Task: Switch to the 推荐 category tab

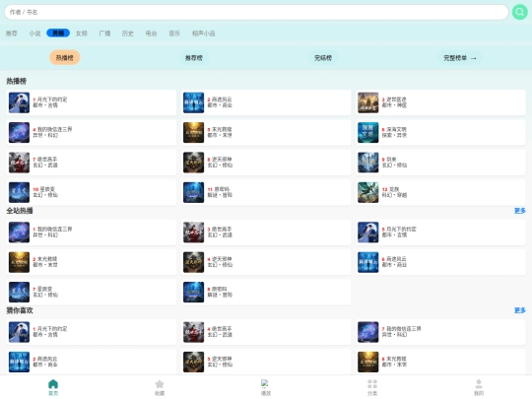Action: [12, 33]
